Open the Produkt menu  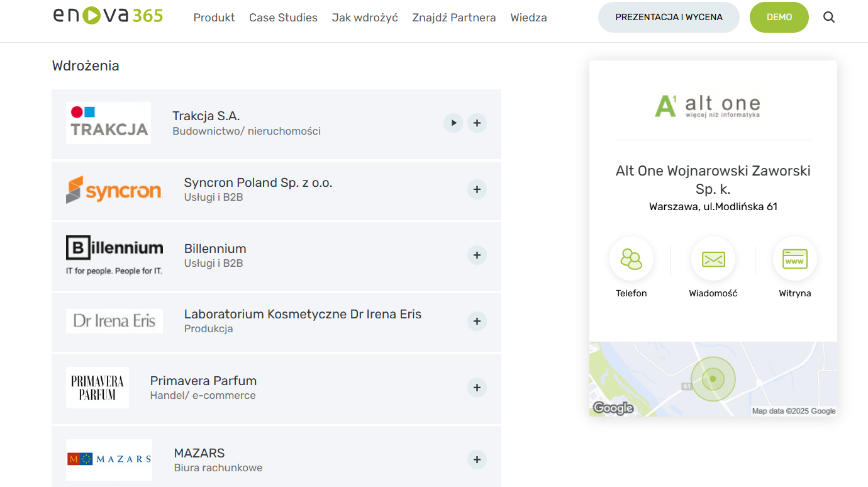tap(214, 18)
